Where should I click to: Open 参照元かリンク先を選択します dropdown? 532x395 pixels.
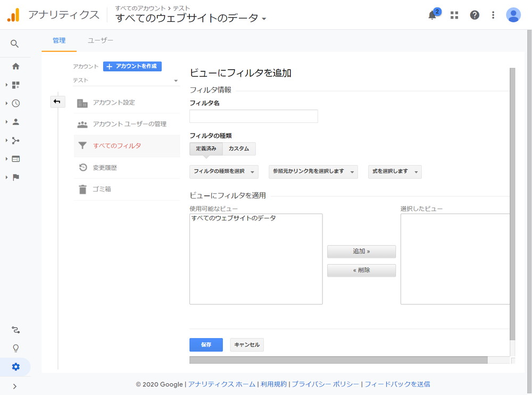pos(313,172)
